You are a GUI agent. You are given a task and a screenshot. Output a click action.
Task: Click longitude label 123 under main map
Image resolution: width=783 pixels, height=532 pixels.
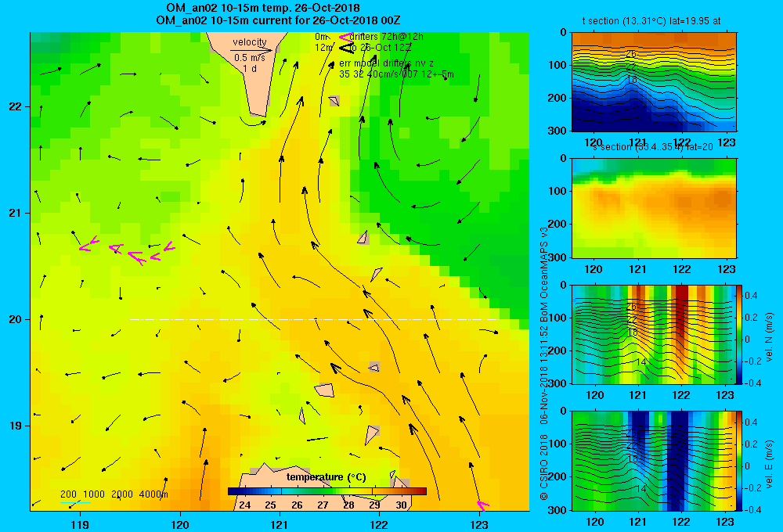pos(479,524)
